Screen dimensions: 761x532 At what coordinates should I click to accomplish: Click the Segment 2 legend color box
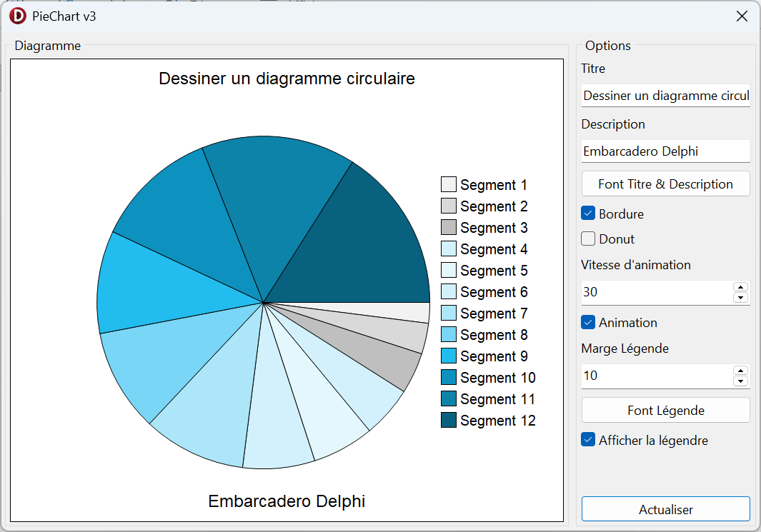pyautogui.click(x=449, y=206)
